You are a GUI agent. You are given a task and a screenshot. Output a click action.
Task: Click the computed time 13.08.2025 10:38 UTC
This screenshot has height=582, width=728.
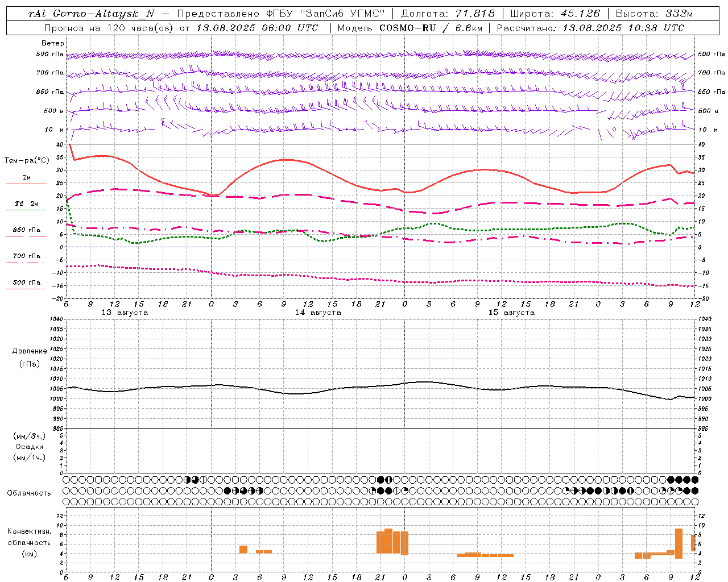623,28
